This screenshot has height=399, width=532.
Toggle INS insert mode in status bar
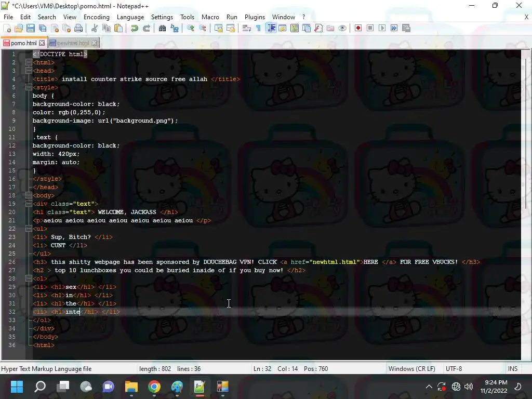[513, 369]
